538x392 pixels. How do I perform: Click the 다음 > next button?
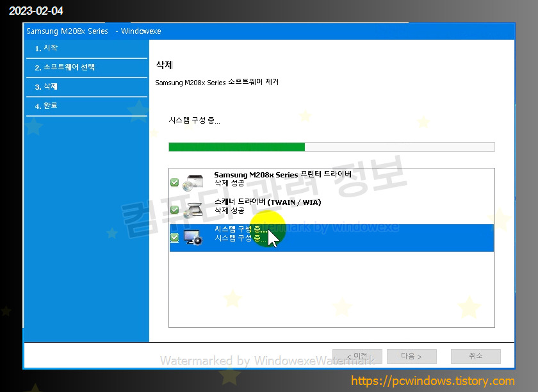click(x=412, y=356)
